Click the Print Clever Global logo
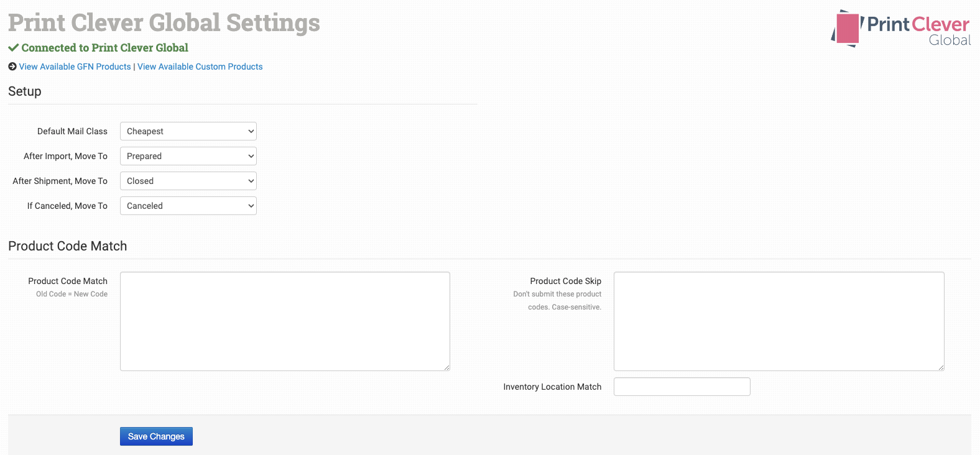Screen dimensions: 980x455 [900, 29]
